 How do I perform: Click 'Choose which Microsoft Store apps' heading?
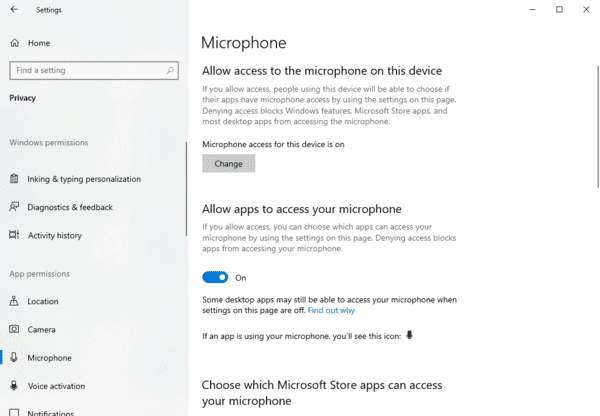pyautogui.click(x=322, y=393)
